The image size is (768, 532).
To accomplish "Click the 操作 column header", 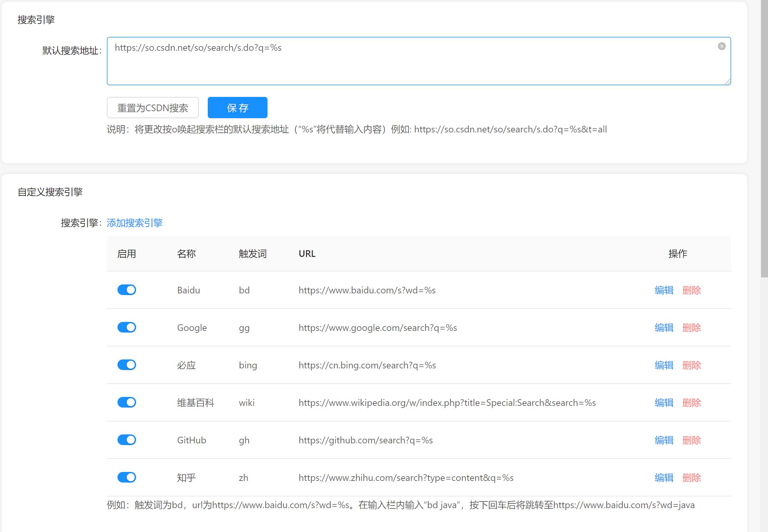I will click(x=678, y=254).
